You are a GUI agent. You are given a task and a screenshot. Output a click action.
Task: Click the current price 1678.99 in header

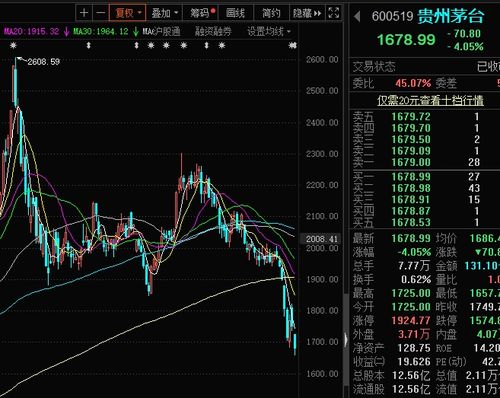point(406,40)
